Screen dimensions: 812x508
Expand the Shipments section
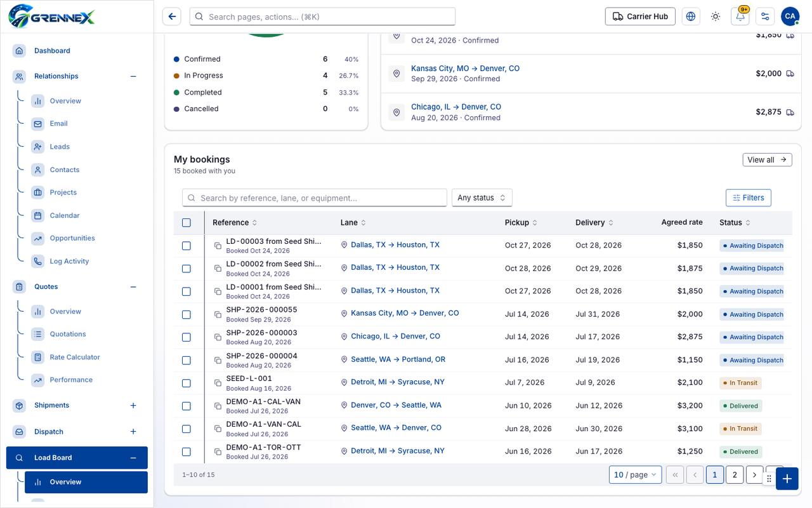[x=133, y=405]
